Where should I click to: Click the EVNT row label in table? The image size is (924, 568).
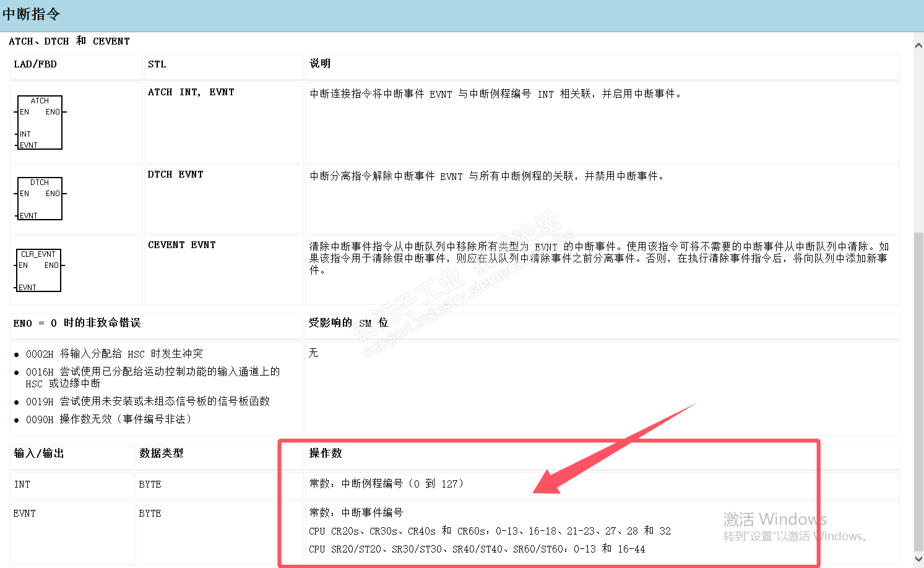[25, 514]
